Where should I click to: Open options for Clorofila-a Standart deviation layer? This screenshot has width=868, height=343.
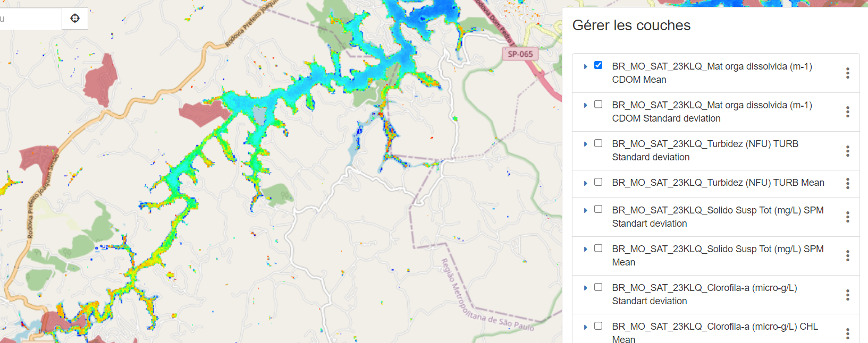pyautogui.click(x=847, y=295)
